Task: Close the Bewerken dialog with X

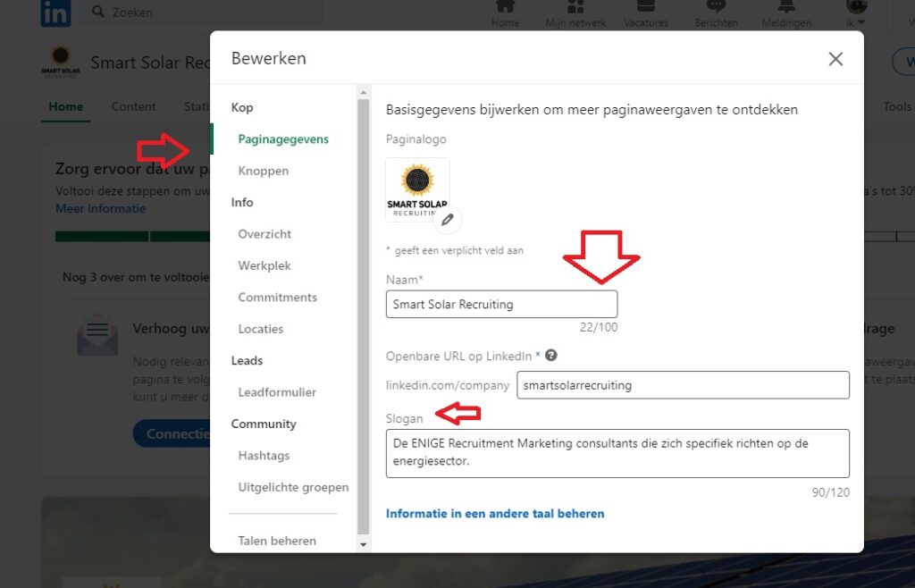Action: pyautogui.click(x=835, y=59)
